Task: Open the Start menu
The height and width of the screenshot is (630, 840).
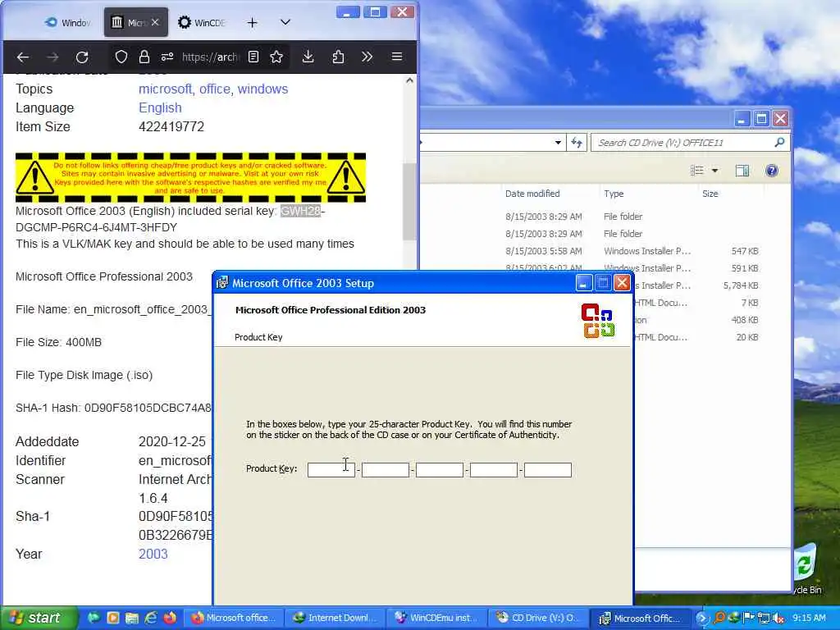Action: [x=38, y=618]
